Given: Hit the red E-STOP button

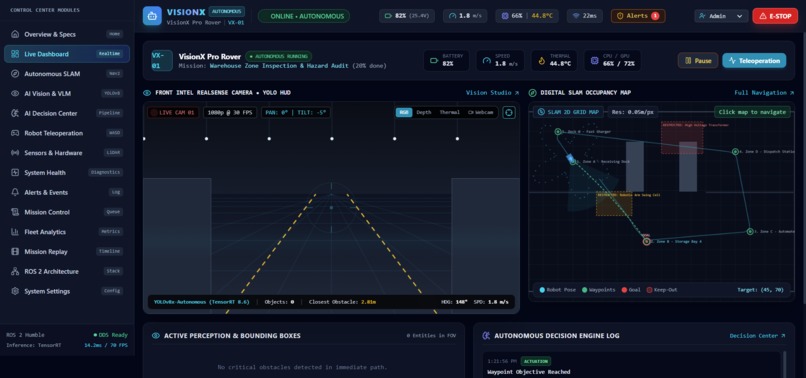Looking at the screenshot, I should [775, 16].
